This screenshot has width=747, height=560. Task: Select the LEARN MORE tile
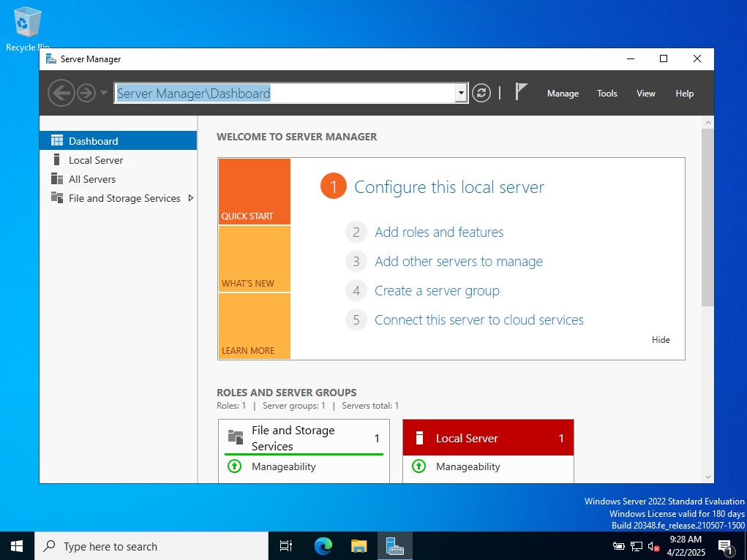pyautogui.click(x=255, y=326)
